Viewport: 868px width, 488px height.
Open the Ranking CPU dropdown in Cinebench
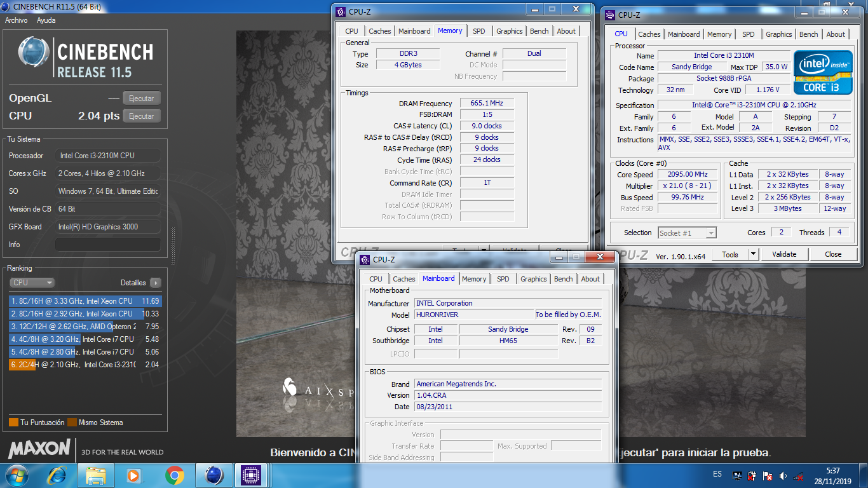coord(32,283)
